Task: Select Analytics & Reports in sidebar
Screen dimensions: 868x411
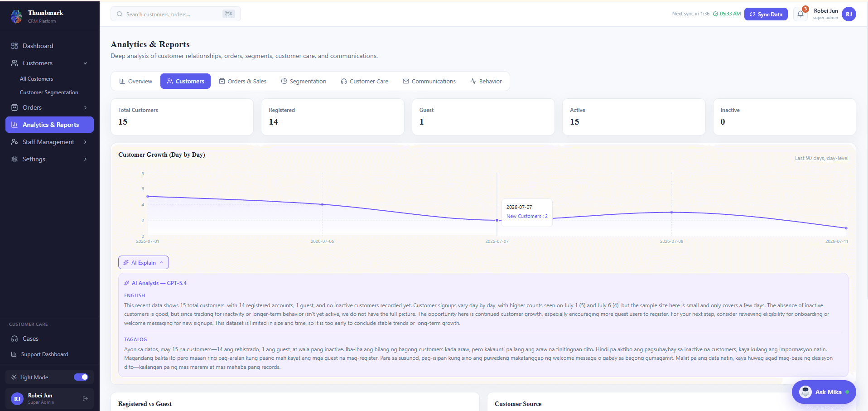Action: pyautogui.click(x=49, y=125)
